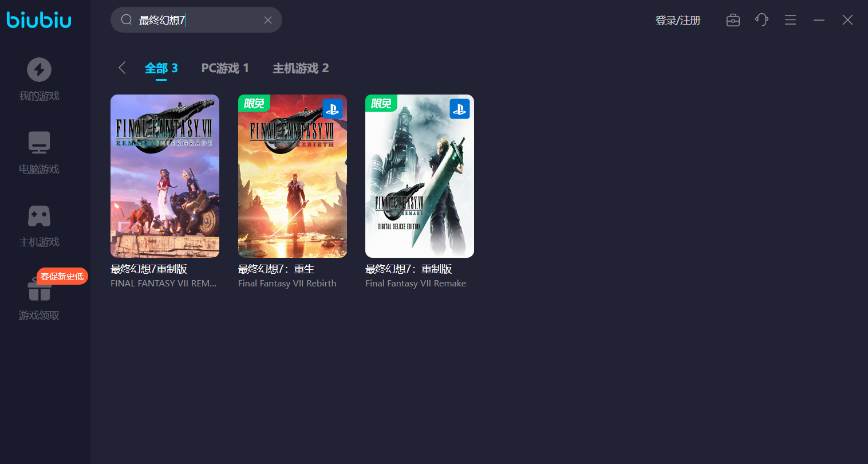Click the 春促新史低 promo badge
Screen dimensions: 868x464
(x=62, y=276)
